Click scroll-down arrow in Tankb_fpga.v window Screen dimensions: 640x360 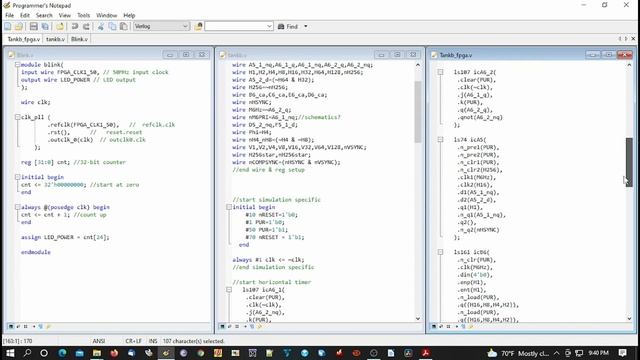pos(629,318)
